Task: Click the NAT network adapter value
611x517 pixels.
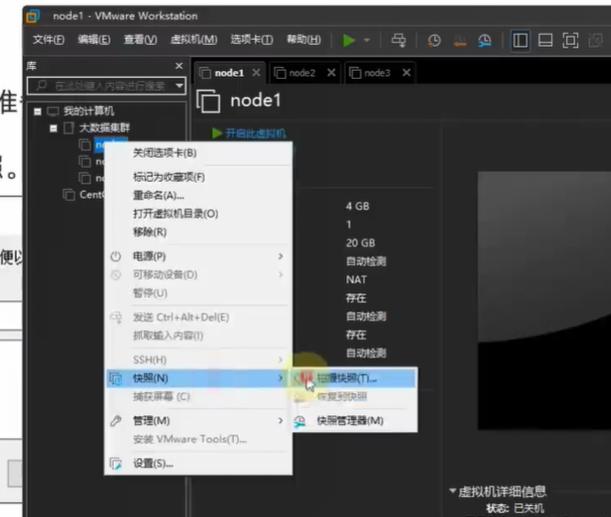Action: (356, 279)
